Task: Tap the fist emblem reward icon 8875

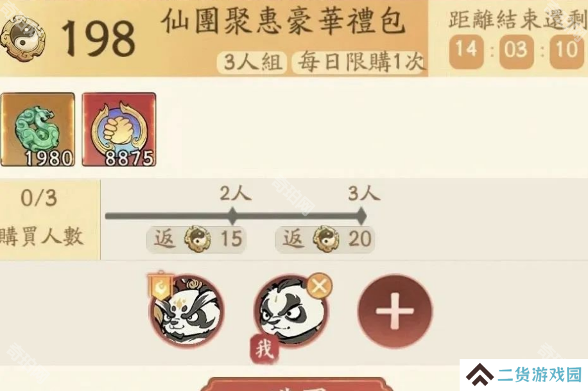Action: [x=119, y=130]
